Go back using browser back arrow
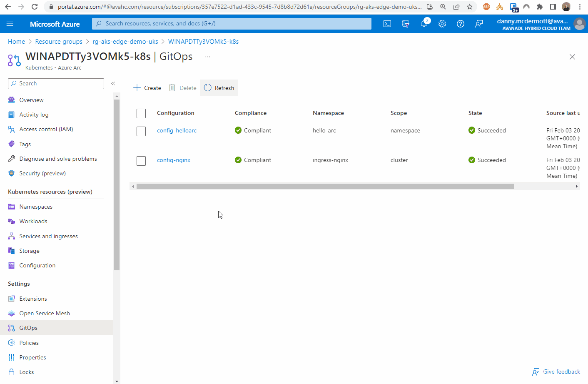This screenshot has width=588, height=384. [x=8, y=7]
